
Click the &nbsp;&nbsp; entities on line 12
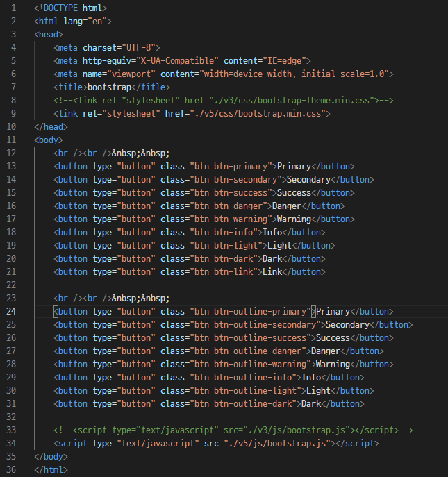pyautogui.click(x=140, y=153)
